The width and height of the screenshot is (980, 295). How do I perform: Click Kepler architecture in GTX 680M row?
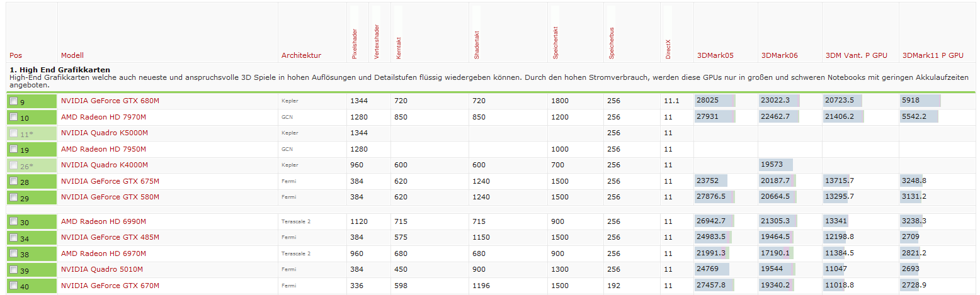[290, 101]
